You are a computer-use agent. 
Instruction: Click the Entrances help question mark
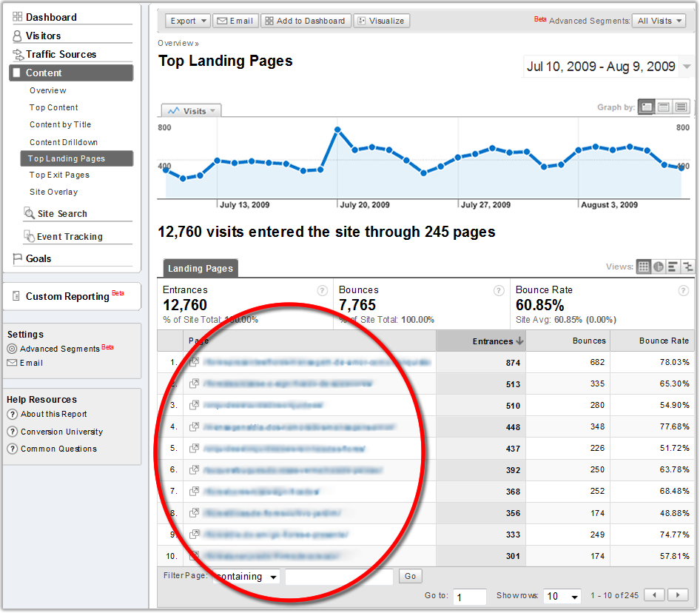tap(322, 291)
